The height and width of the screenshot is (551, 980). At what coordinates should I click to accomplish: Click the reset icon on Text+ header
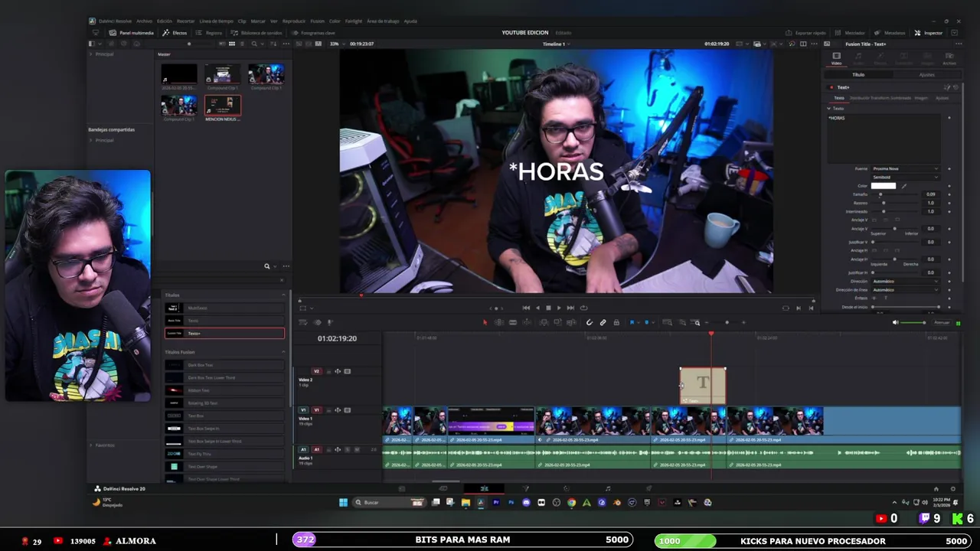[955, 87]
